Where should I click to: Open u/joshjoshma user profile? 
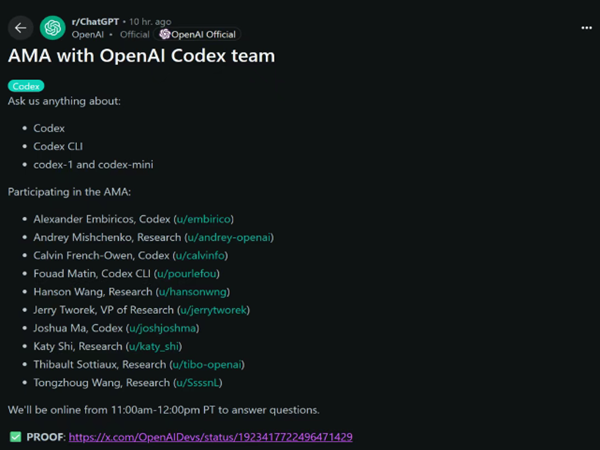point(163,328)
